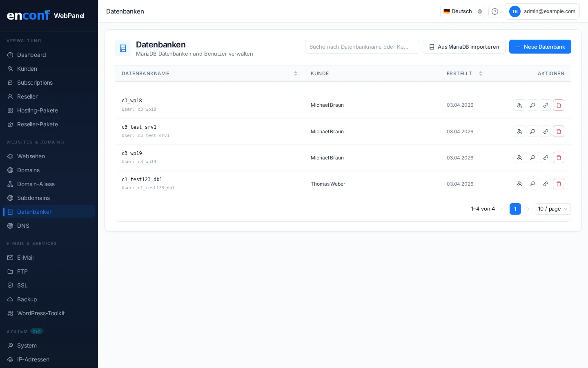Delete the c1_test123_db1 database via trash icon
This screenshot has height=368, width=588.
pyautogui.click(x=559, y=184)
